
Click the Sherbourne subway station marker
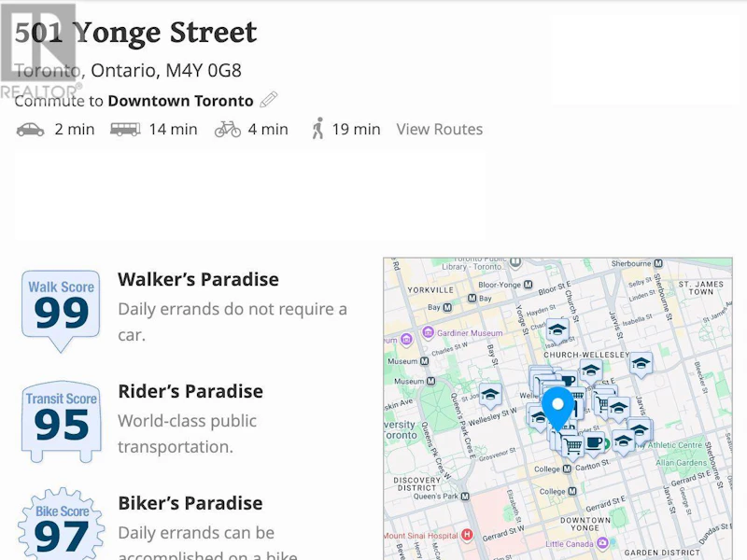[x=658, y=263]
